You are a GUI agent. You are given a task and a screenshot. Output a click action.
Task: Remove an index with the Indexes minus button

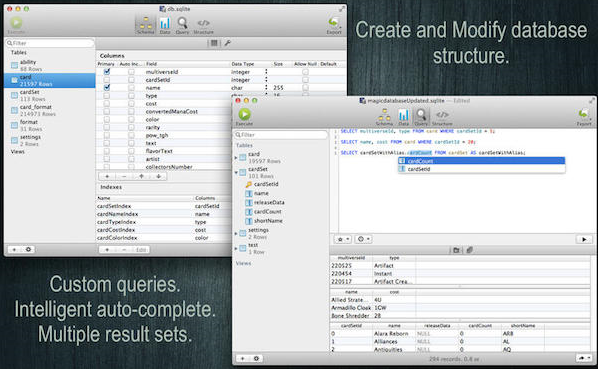click(124, 250)
